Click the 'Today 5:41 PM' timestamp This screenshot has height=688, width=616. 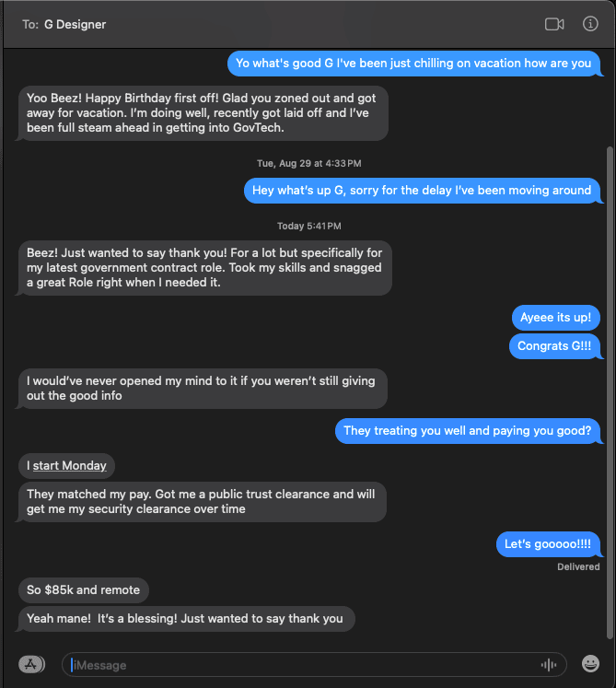pos(309,226)
